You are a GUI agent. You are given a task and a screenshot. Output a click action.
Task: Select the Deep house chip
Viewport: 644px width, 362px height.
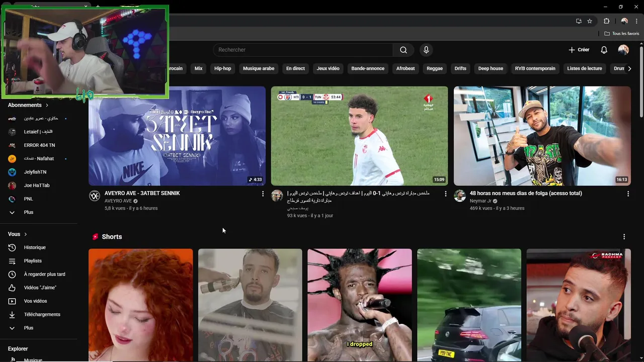click(x=491, y=68)
